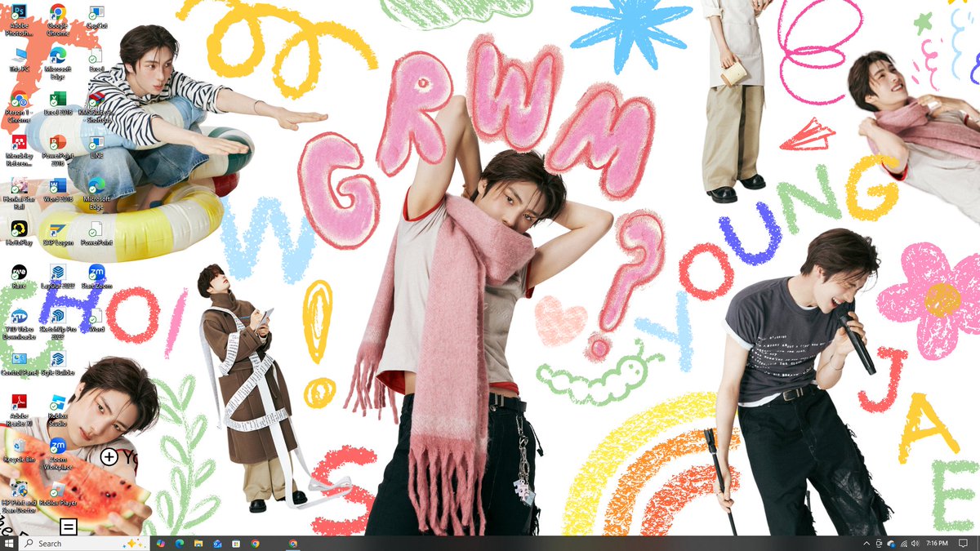The height and width of the screenshot is (551, 980).
Task: Select the Rave desktop icon
Action: click(18, 277)
